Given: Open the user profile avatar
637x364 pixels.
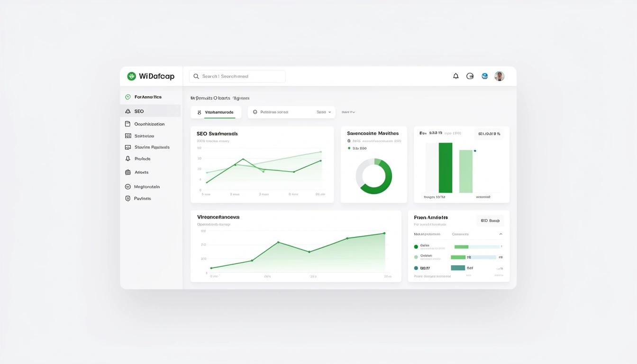Looking at the screenshot, I should 499,76.
